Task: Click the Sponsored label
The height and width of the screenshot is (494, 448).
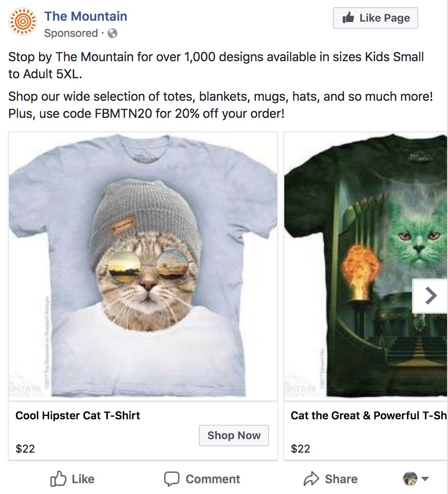Action: click(x=71, y=33)
